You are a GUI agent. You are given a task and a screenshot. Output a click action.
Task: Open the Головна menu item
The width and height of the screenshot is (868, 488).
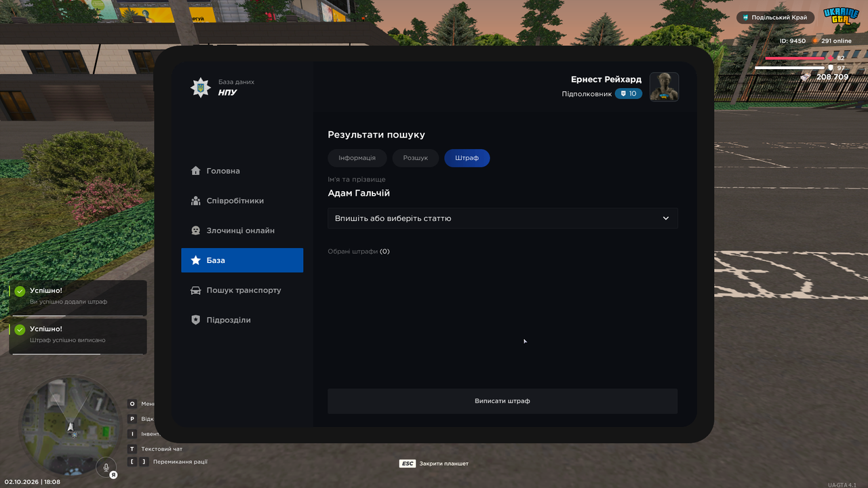[242, 171]
